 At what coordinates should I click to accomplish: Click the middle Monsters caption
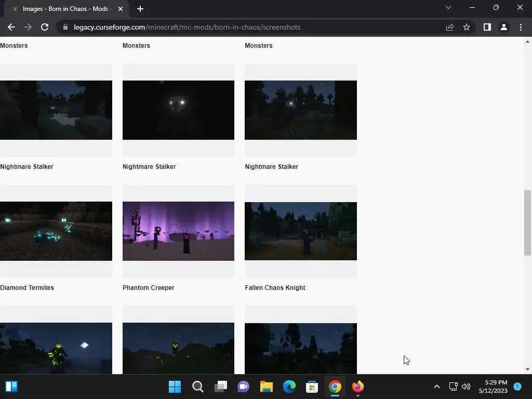pos(137,46)
